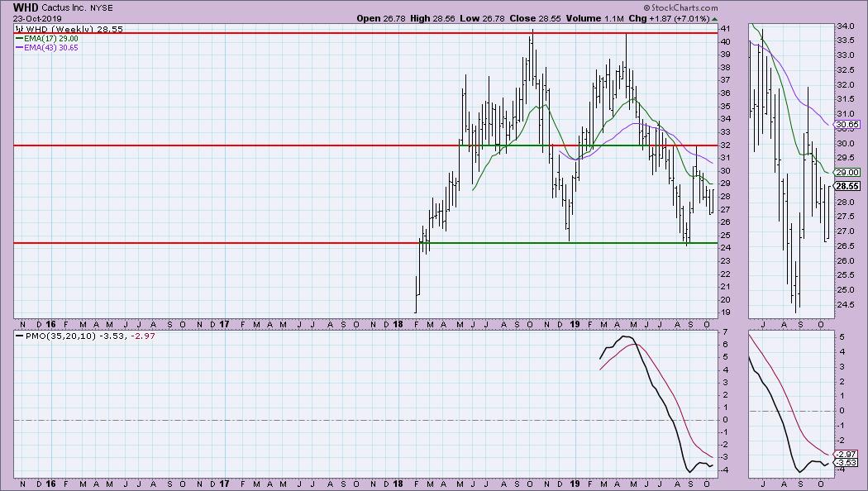Click the green line swatch before EMA(17)
868x491 pixels.
pos(19,39)
